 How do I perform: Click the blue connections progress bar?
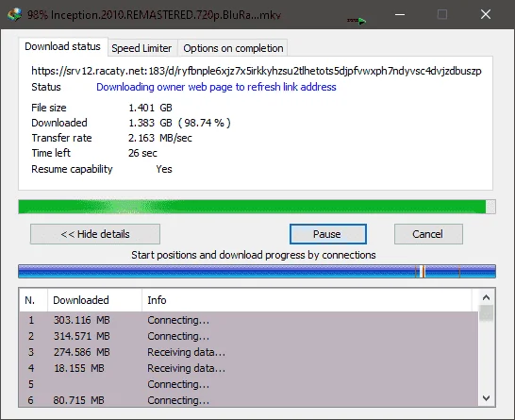click(x=257, y=272)
